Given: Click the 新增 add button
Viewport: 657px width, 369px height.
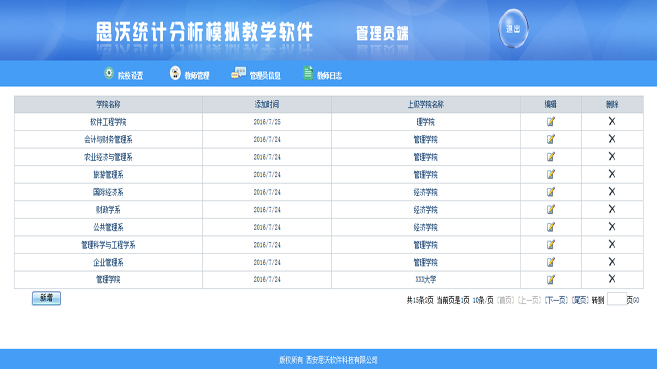Looking at the screenshot, I should (x=47, y=298).
